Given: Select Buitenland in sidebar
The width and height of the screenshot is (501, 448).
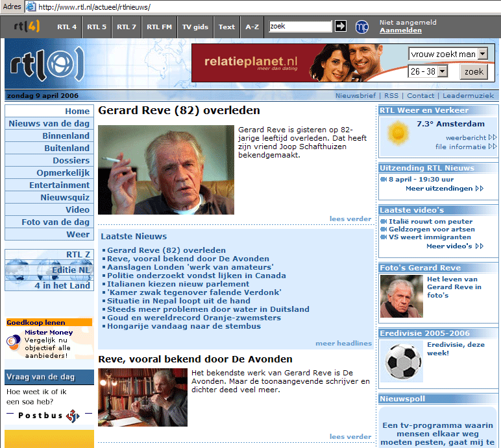Looking at the screenshot, I should pos(49,148).
